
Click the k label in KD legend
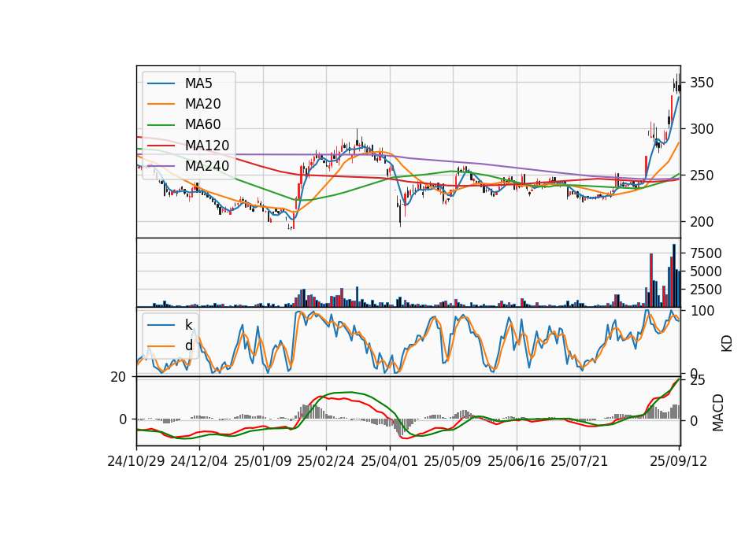click(188, 325)
